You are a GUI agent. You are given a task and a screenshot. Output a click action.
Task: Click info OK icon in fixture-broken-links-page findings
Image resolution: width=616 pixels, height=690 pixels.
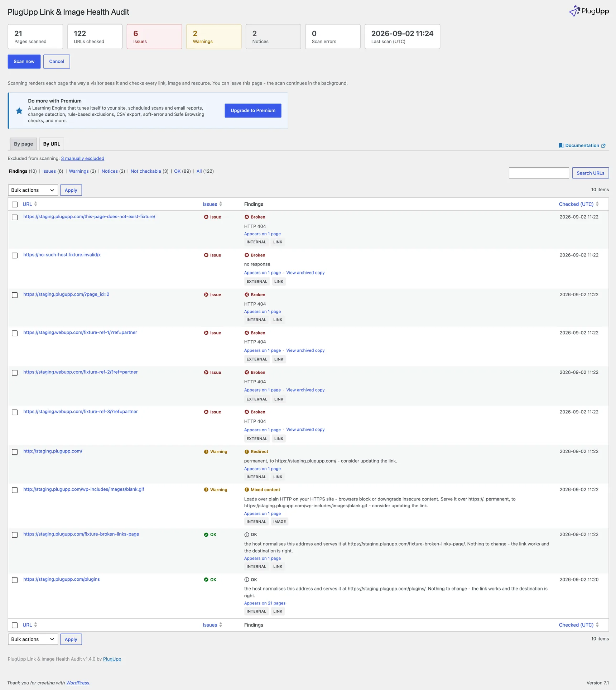point(247,535)
